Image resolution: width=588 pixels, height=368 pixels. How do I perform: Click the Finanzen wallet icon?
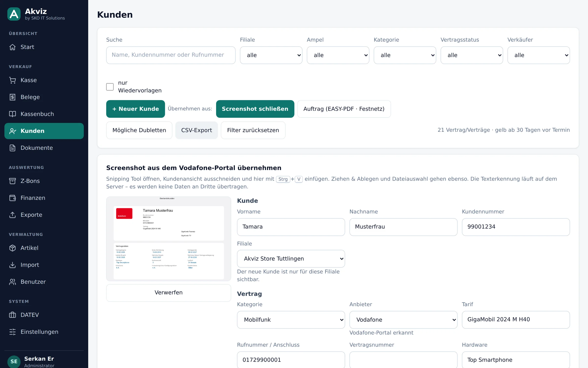pos(12,198)
